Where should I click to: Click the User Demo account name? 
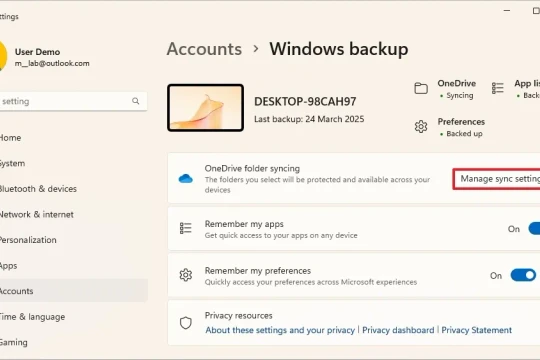[38, 52]
